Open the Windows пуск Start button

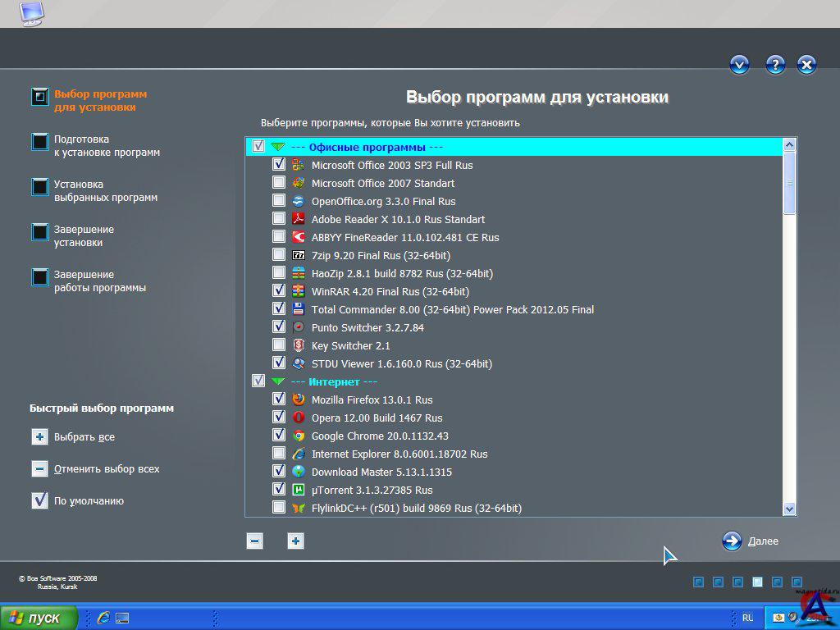39,618
